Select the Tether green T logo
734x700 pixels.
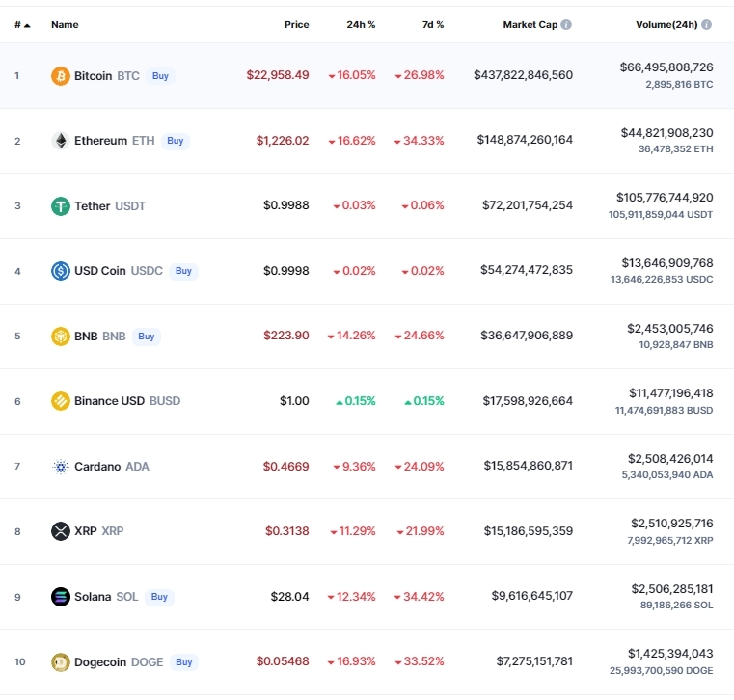pos(61,206)
